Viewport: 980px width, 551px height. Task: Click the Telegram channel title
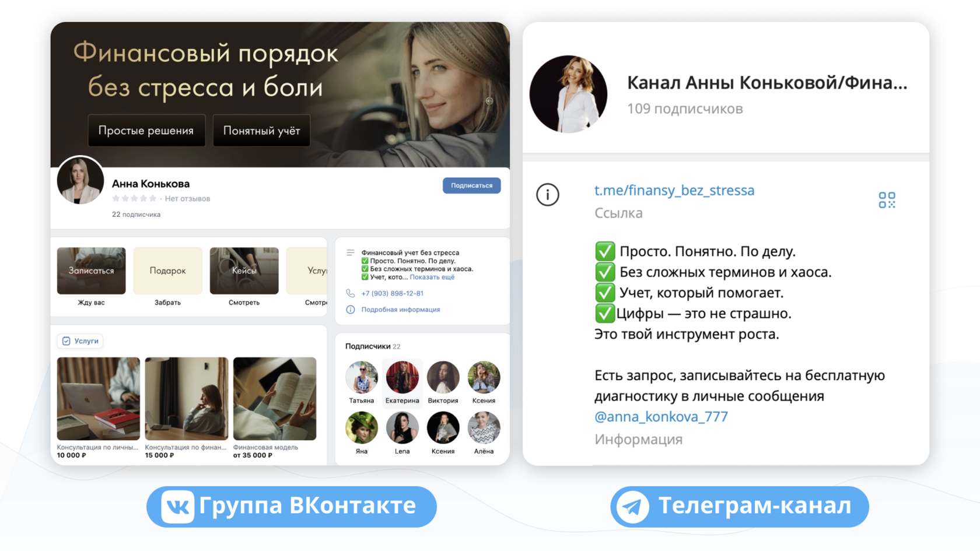[x=767, y=83]
